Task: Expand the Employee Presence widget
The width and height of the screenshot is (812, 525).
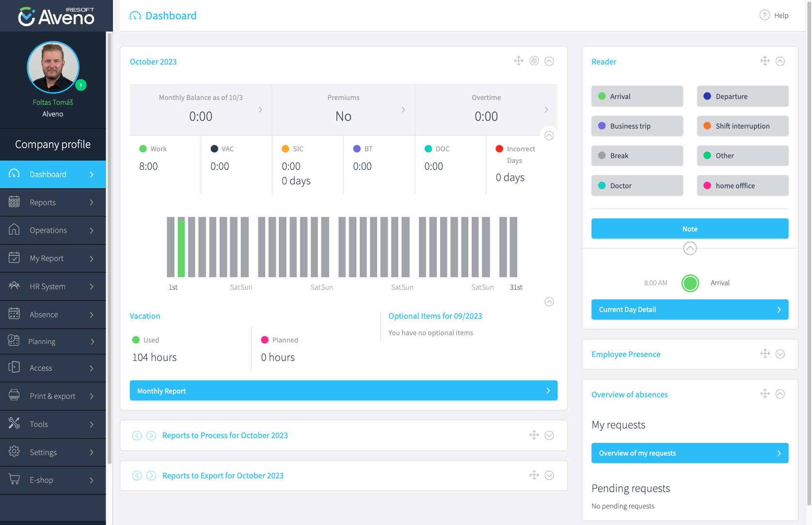Action: [780, 354]
